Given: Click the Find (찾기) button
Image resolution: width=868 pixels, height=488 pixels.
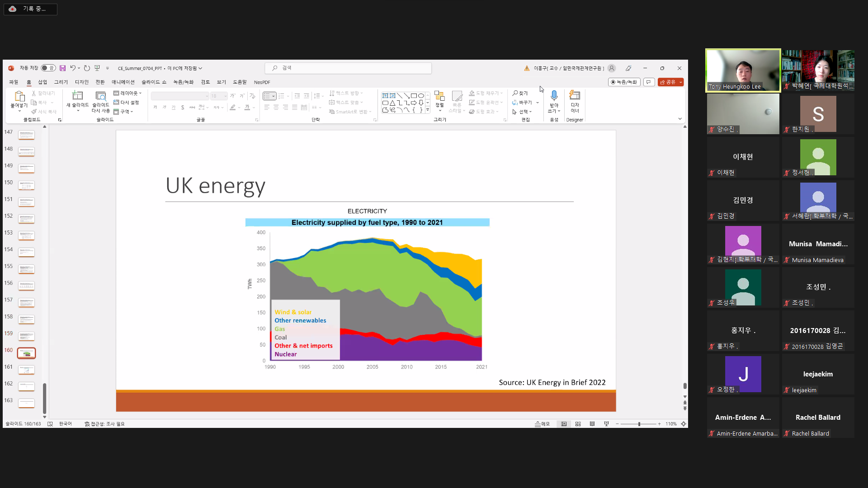Looking at the screenshot, I should click(x=520, y=93).
